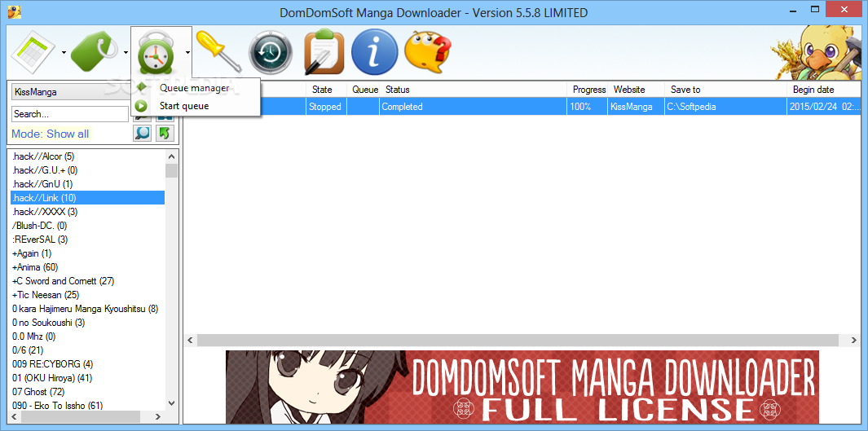Click the green tag toolbar icon
This screenshot has width=868, height=431.
click(x=95, y=52)
